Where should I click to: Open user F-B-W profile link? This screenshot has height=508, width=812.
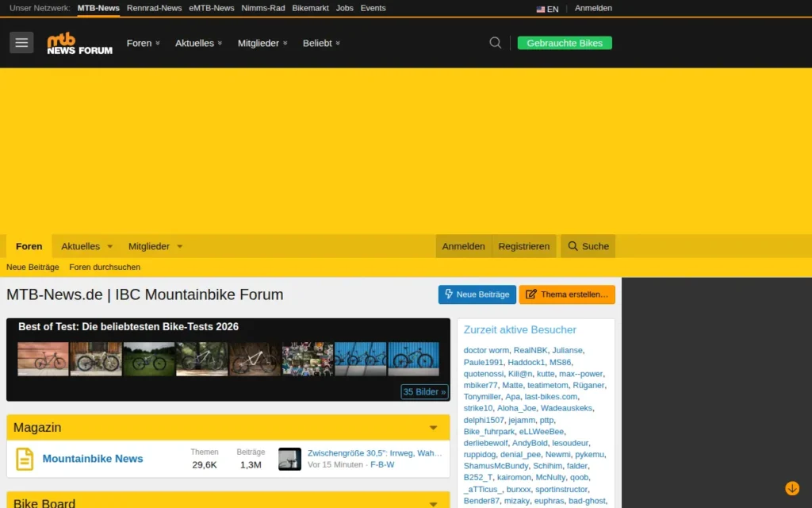point(382,464)
